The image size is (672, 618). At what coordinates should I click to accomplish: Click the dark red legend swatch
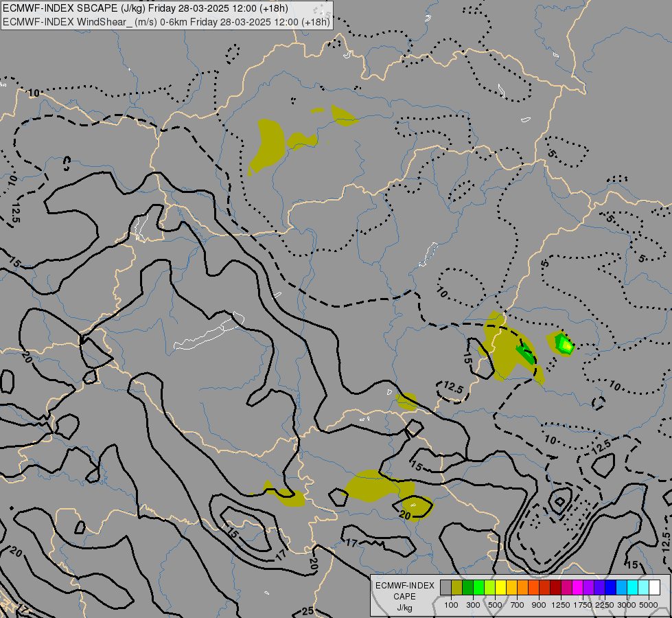[x=555, y=587]
